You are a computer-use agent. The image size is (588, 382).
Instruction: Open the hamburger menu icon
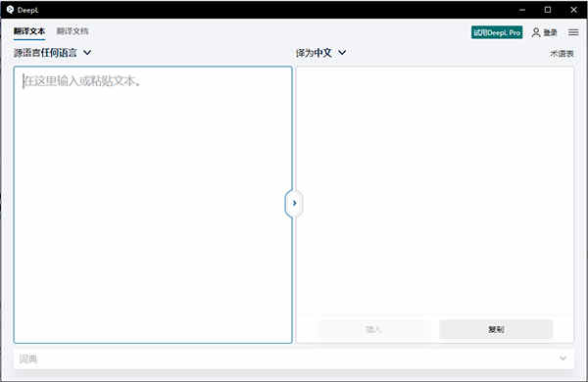coord(573,32)
